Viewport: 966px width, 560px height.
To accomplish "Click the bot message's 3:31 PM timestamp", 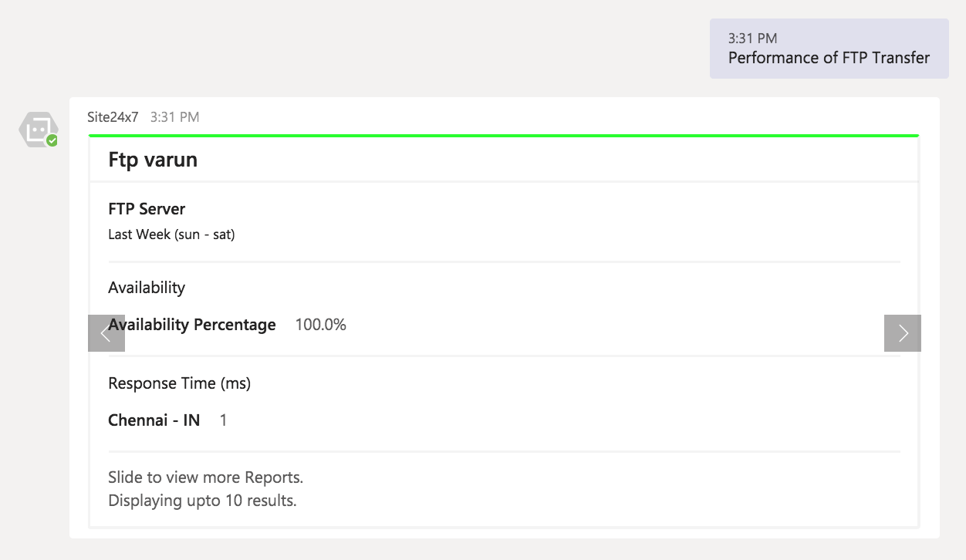I will (174, 117).
